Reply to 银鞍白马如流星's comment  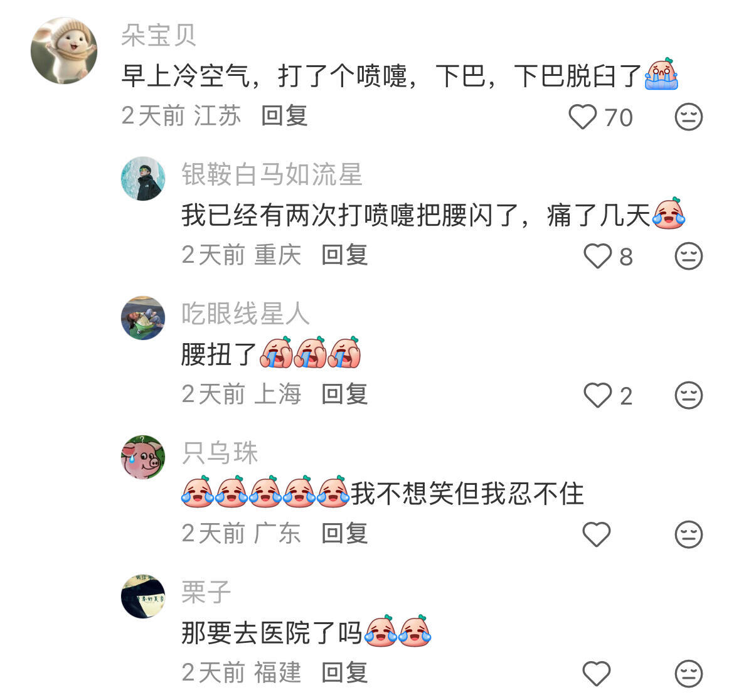click(x=344, y=255)
